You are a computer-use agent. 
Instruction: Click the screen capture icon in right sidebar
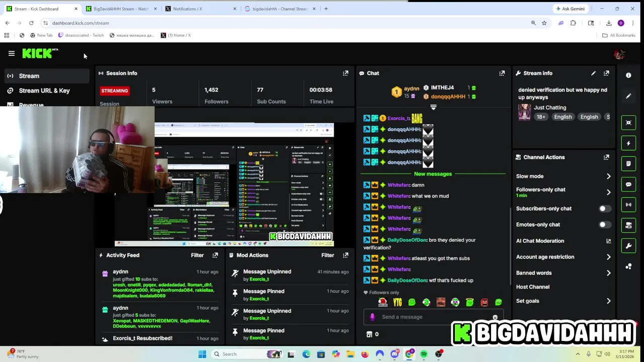coord(628,123)
